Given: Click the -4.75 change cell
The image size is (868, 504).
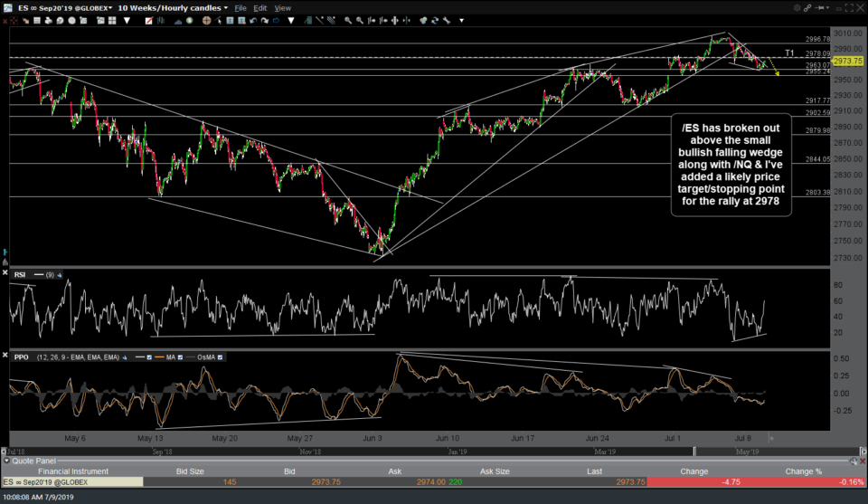Looking at the screenshot, I should click(x=694, y=482).
